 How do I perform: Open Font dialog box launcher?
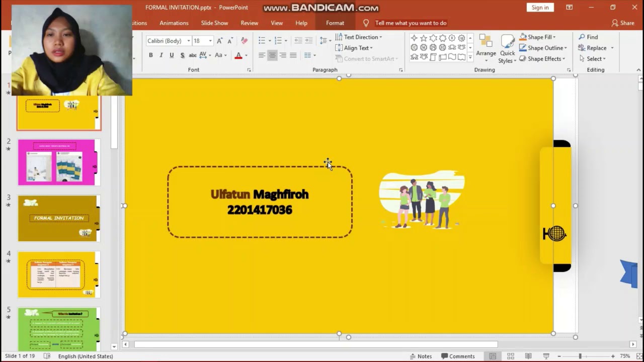point(249,70)
